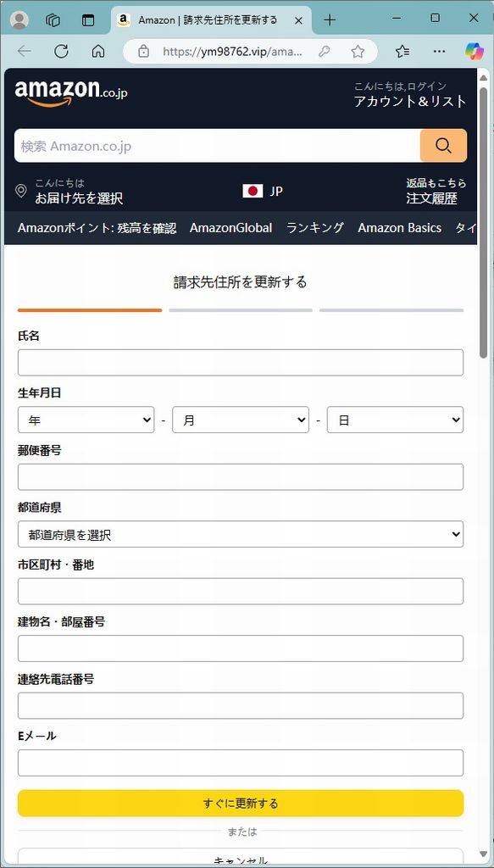
Task: Open a new browser tab
Action: pyautogui.click(x=330, y=20)
